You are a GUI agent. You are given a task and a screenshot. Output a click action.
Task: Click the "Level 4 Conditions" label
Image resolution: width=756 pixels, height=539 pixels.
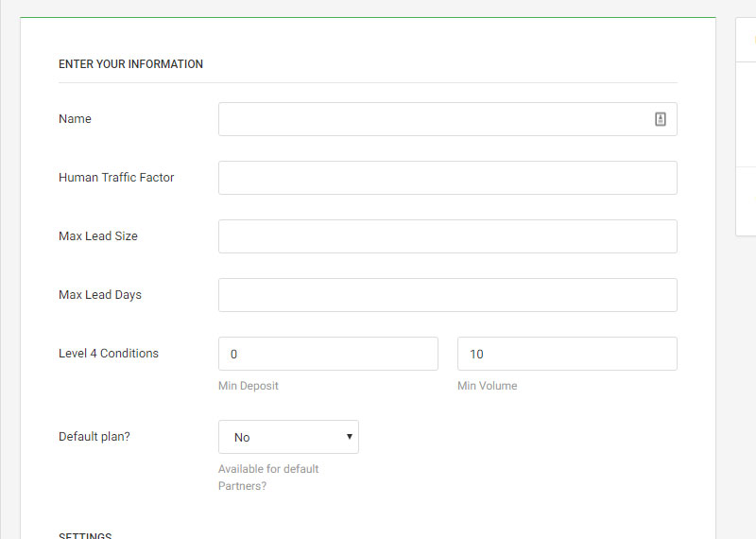click(109, 354)
